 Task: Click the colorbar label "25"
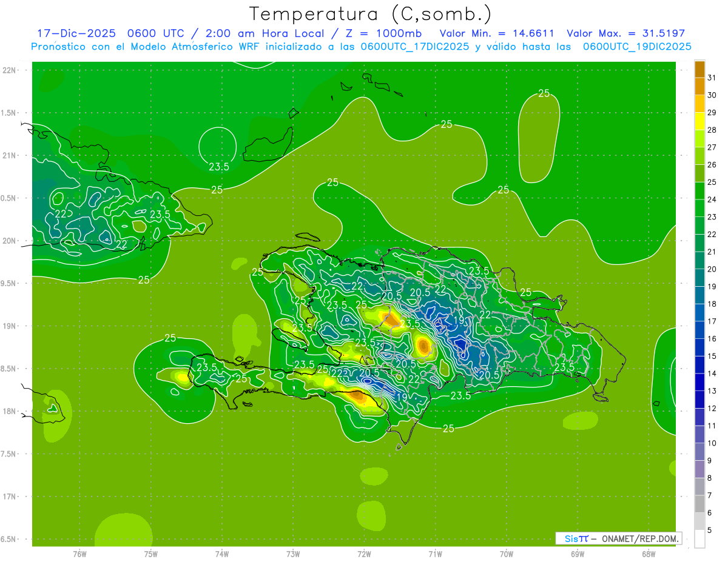(x=712, y=182)
